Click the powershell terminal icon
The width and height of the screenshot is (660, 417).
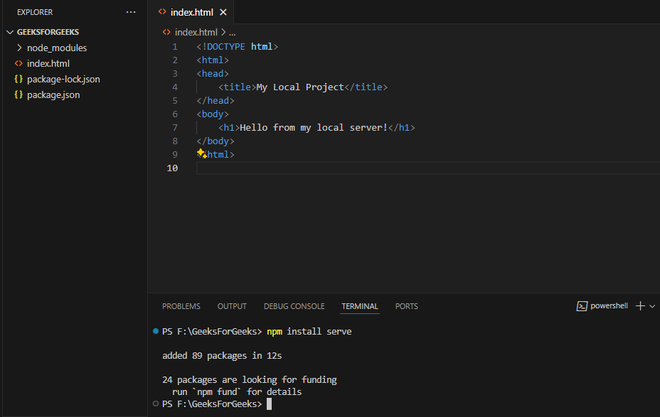point(581,306)
